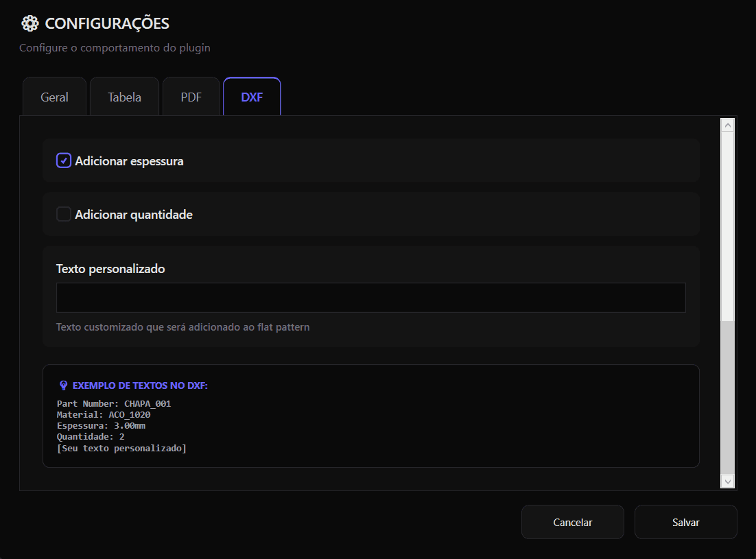Image resolution: width=756 pixels, height=559 pixels.
Task: Open the Tabela tab
Action: 124,97
